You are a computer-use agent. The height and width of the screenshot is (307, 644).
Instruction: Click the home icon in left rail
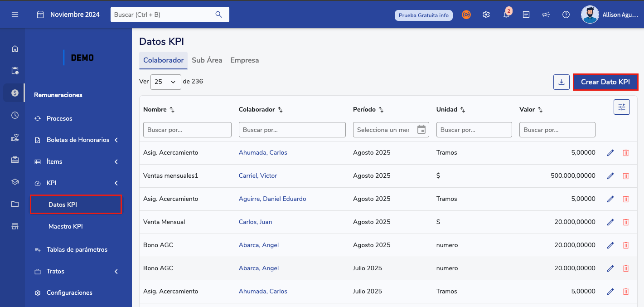point(15,49)
